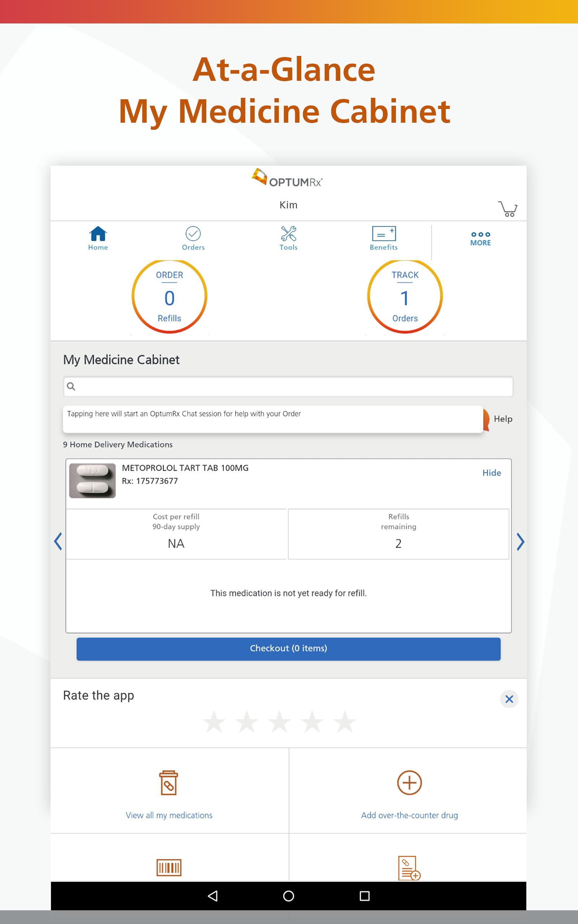The width and height of the screenshot is (578, 924).
Task: Rate the app three stars
Action: (280, 721)
